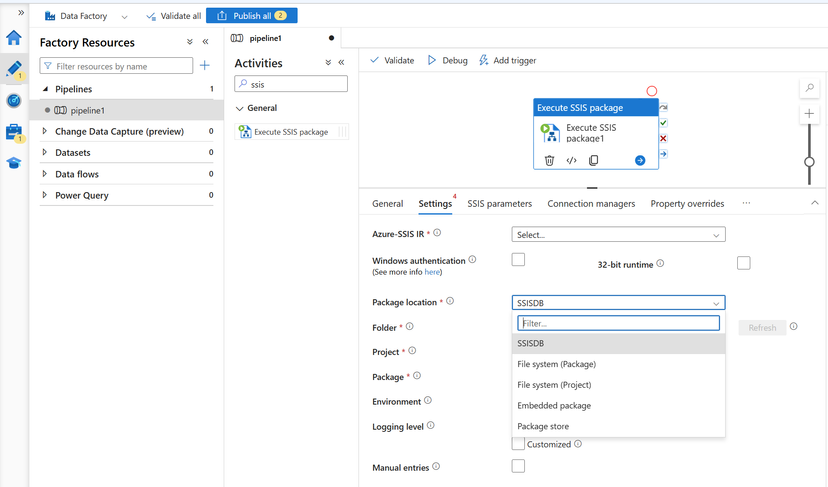
Task: Focus the dropdown Filter field
Action: 618,323
